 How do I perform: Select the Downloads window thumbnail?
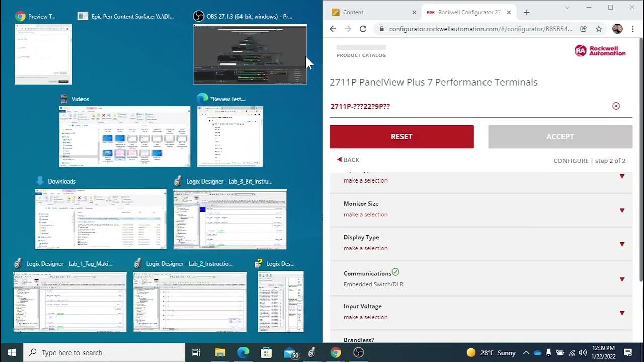pos(101,219)
